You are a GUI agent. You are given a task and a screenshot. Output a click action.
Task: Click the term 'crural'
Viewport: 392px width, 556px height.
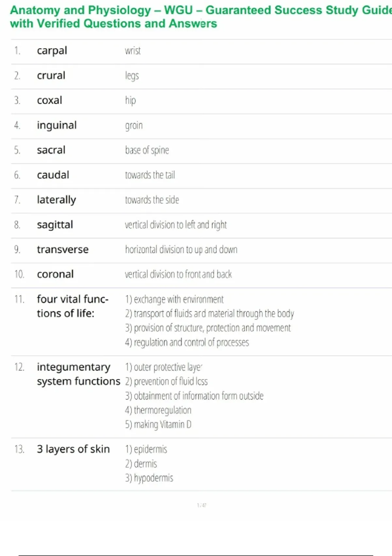[x=51, y=76]
